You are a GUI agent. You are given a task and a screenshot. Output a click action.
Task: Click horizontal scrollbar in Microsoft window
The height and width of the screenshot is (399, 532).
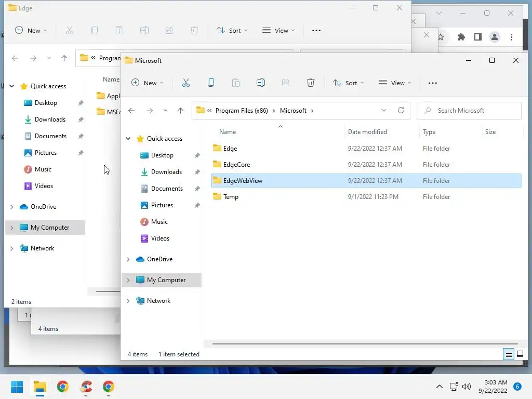pyautogui.click(x=365, y=344)
